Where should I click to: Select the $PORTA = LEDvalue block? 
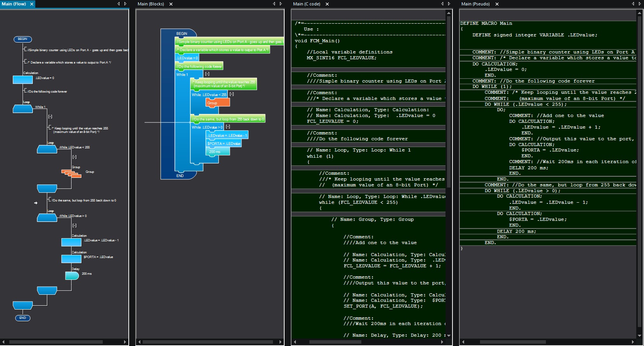point(224,143)
